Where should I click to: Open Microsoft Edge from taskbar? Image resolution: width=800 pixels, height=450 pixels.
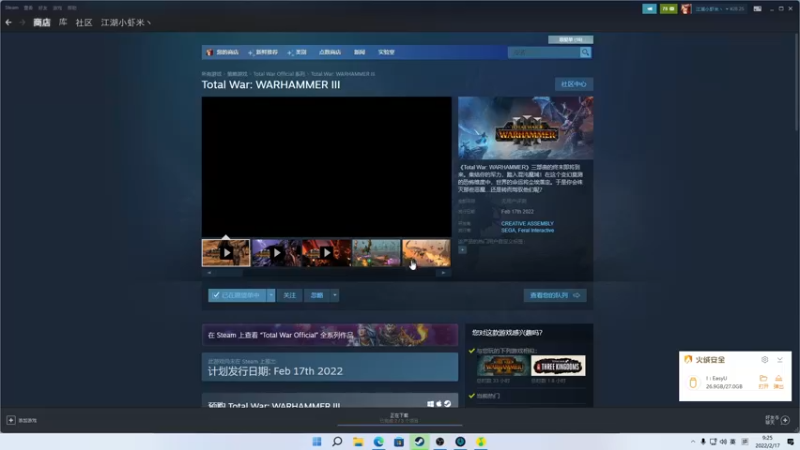coord(379,441)
